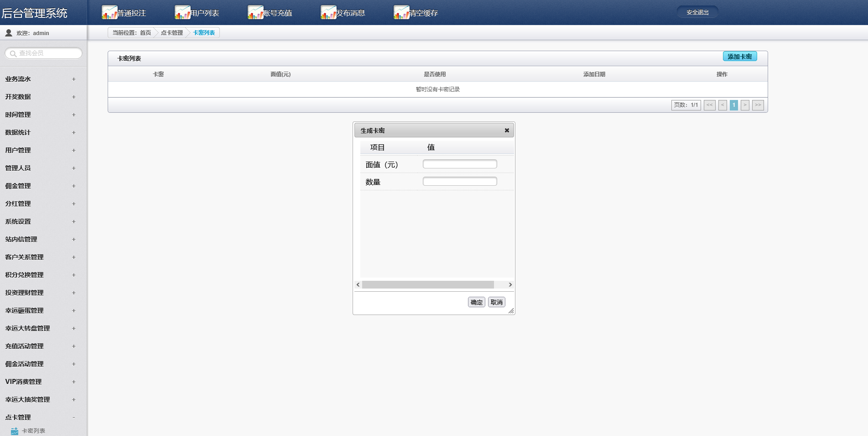
Task: Click the dialog horizontal scrollbar thumb
Action: pyautogui.click(x=428, y=284)
